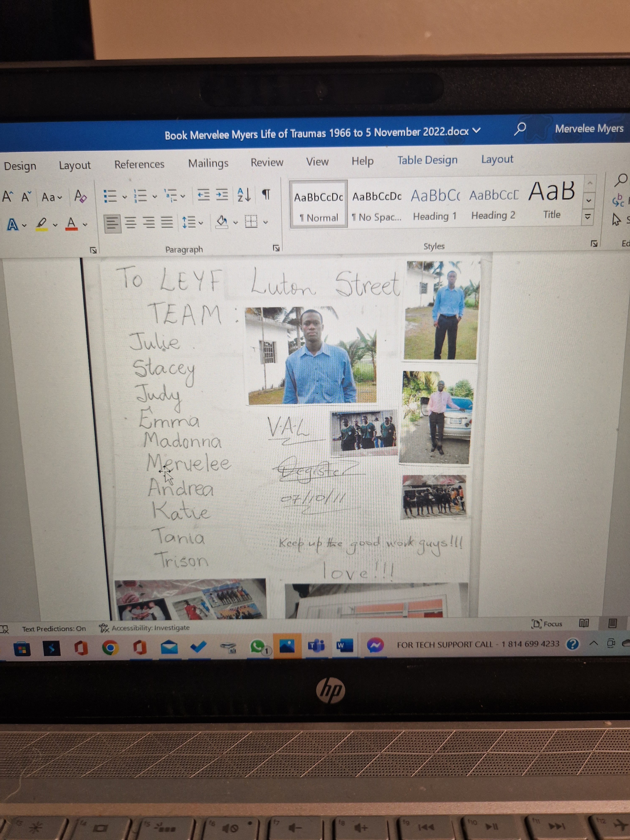Toggle the show paragraph marks pilcrow
The image size is (630, 840).
(266, 194)
